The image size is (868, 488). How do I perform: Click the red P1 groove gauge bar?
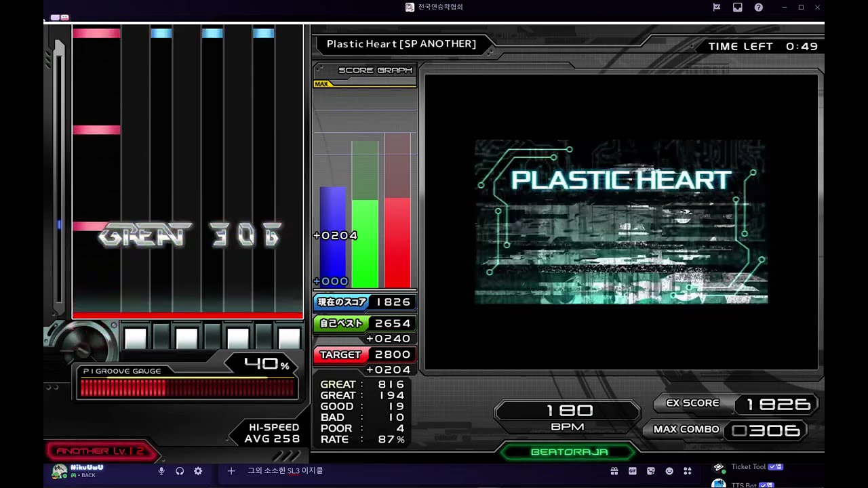187,388
